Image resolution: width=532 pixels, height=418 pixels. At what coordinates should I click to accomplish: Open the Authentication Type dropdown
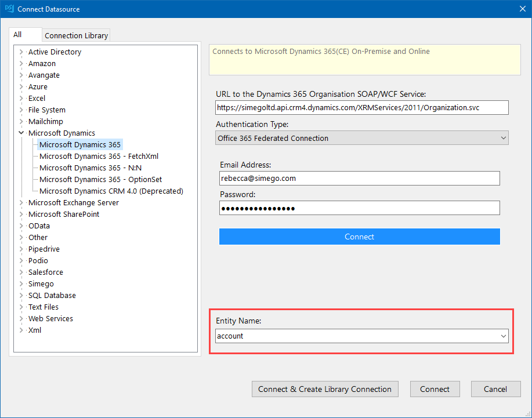(x=361, y=138)
